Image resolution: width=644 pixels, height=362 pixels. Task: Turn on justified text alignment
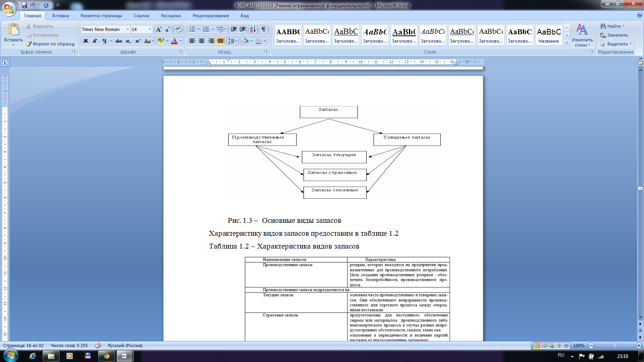[x=221, y=41]
